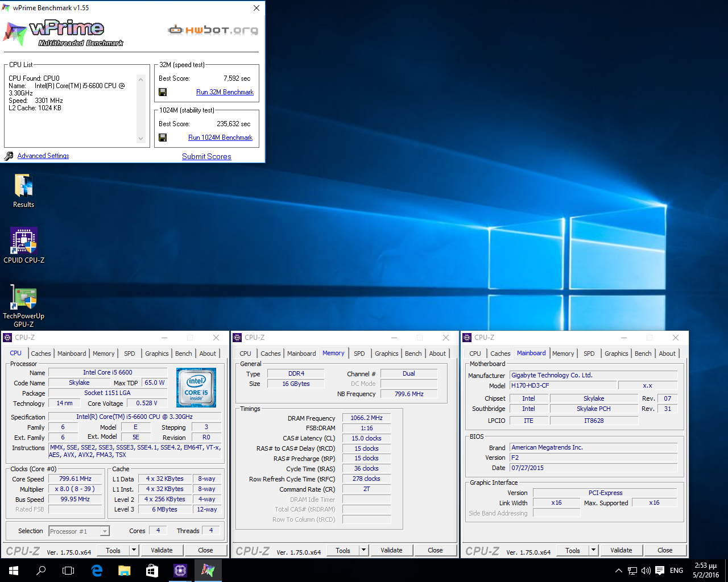Image resolution: width=728 pixels, height=582 pixels.
Task: Click app icon of the Mainboard CPU-Z window
Action: (x=468, y=338)
